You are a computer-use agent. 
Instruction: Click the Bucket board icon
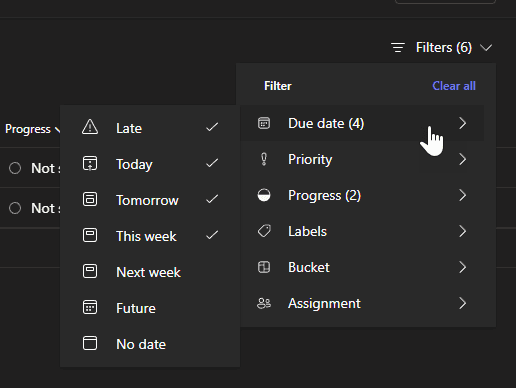tap(264, 267)
